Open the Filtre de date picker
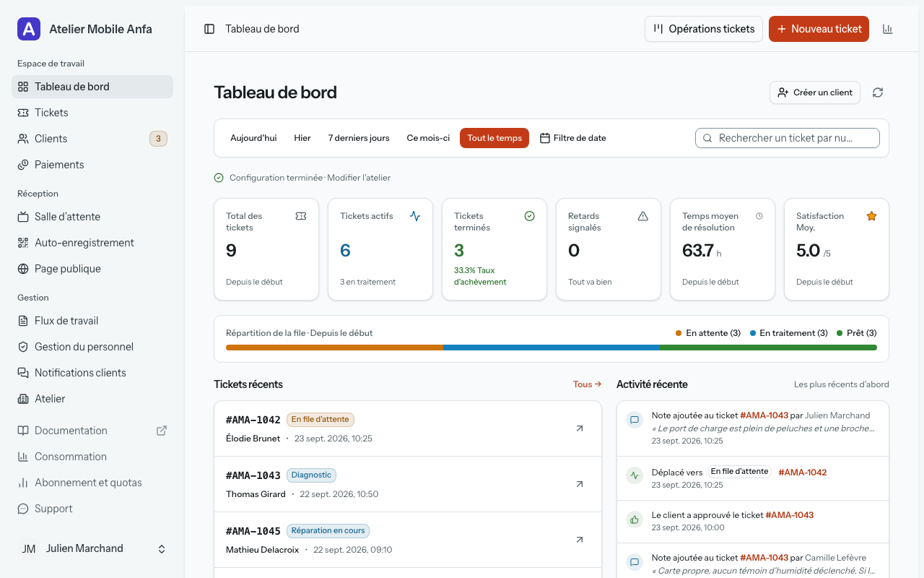 [573, 138]
